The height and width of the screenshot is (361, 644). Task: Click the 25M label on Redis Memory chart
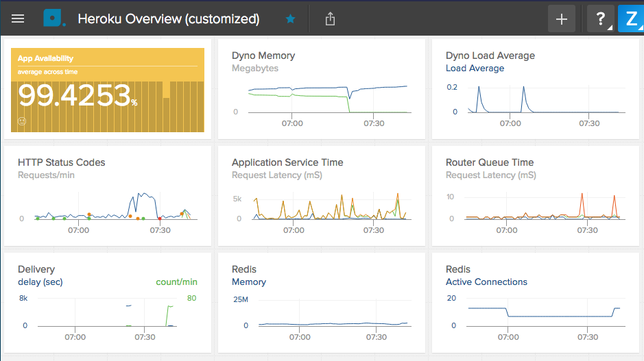tap(241, 299)
